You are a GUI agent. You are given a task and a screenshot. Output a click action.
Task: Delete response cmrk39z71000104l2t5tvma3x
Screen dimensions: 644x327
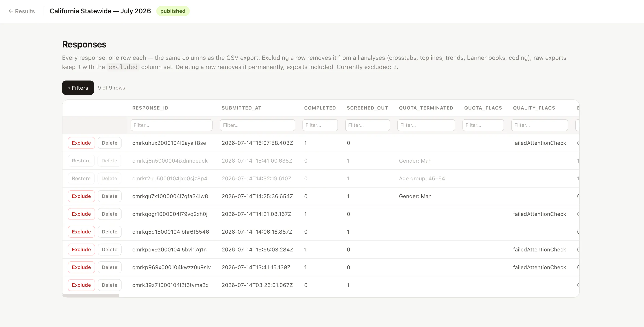[109, 285]
